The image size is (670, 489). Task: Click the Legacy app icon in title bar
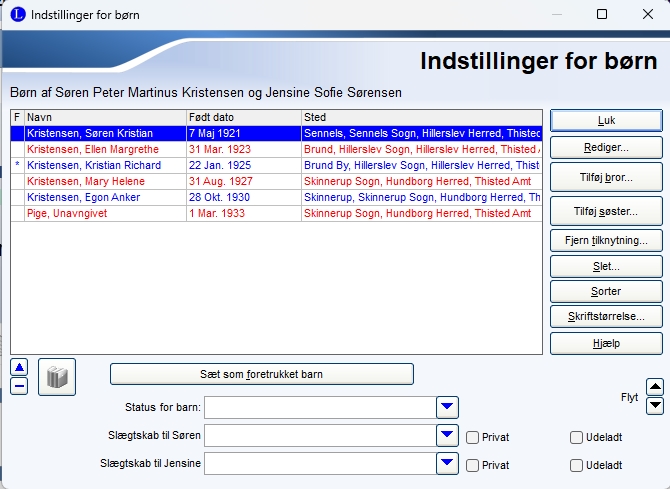pyautogui.click(x=17, y=15)
